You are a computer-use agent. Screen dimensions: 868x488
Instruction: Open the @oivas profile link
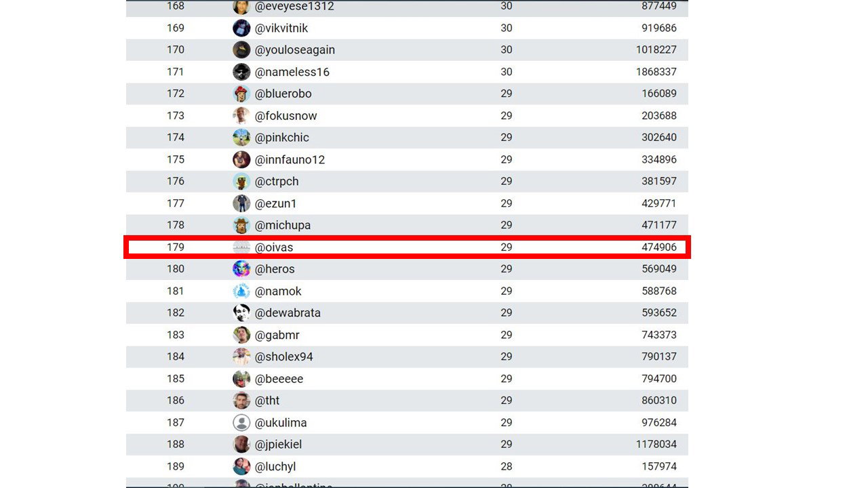tap(274, 247)
